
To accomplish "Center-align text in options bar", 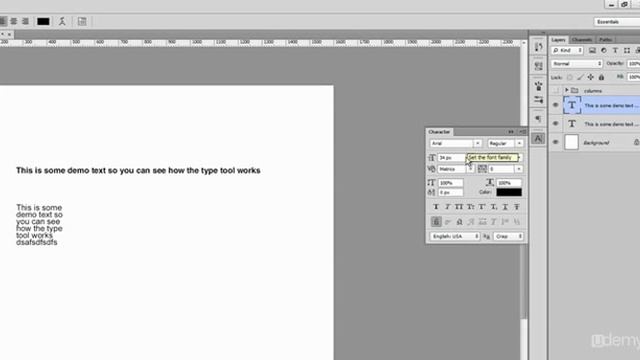I will point(14,21).
